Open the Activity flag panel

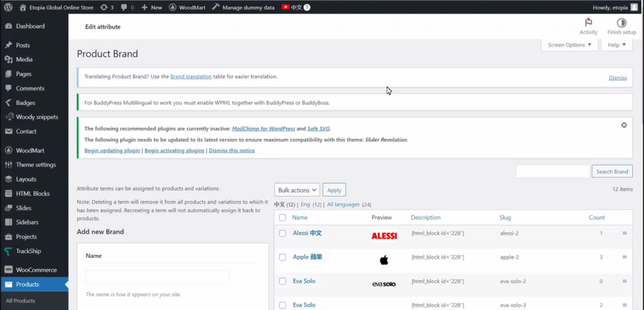588,26
